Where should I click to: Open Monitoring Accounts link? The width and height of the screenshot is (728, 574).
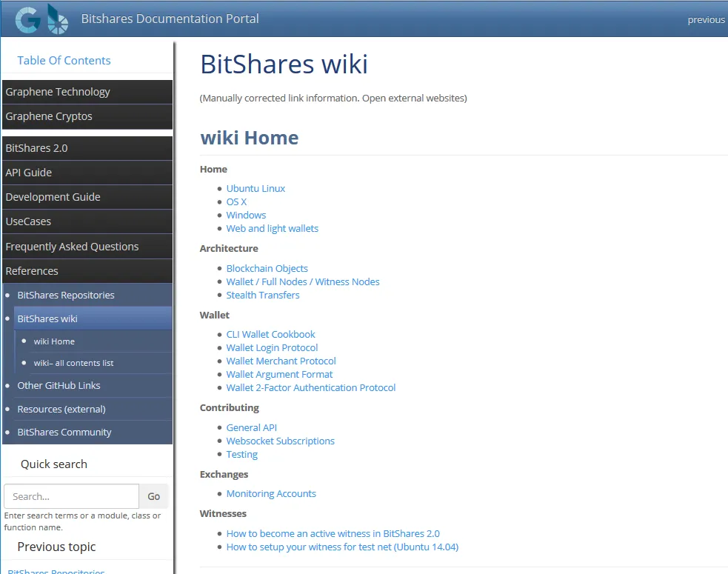pos(271,494)
